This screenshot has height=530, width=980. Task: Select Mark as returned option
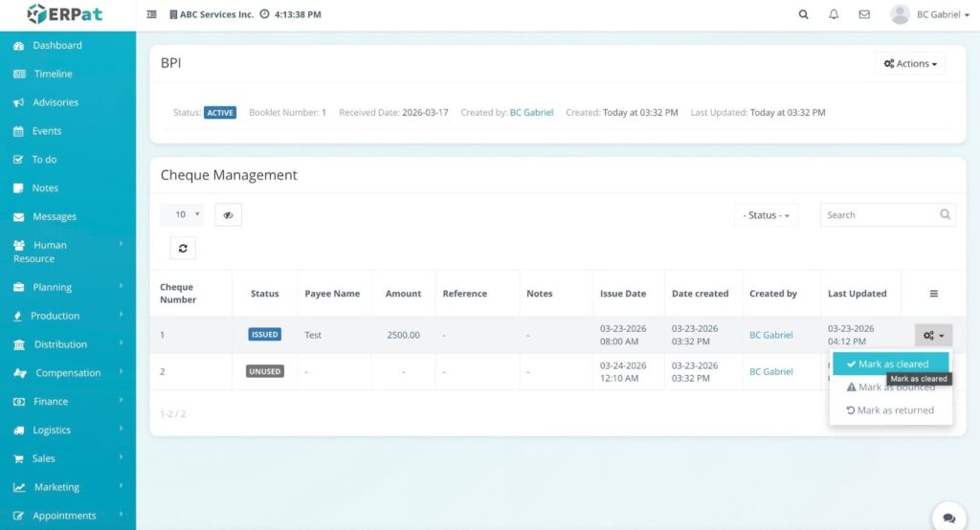[890, 410]
